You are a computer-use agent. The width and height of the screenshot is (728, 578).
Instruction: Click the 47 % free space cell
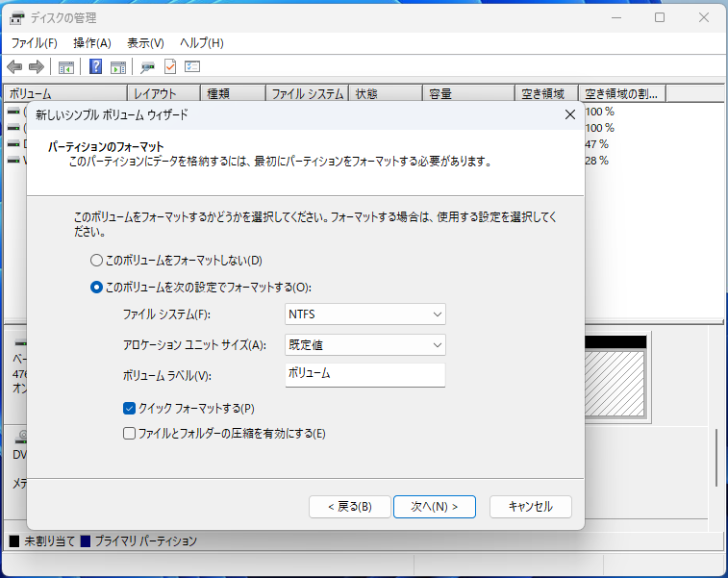point(597,144)
